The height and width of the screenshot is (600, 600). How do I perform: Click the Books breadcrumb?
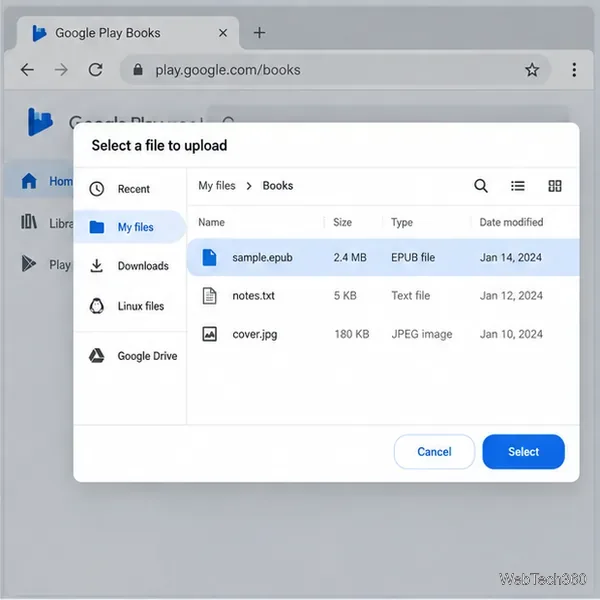tap(278, 186)
